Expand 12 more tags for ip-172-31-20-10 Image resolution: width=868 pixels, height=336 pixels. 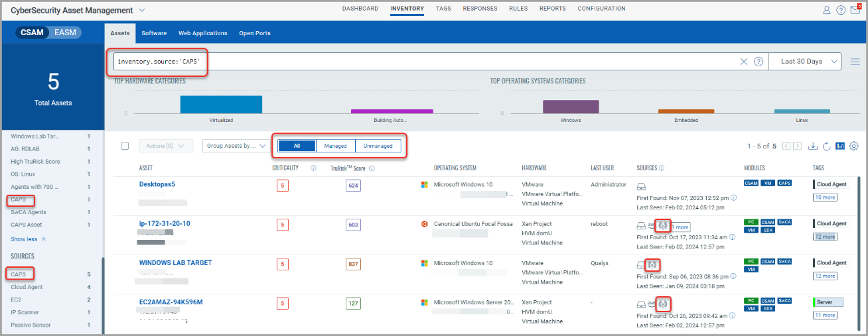click(x=825, y=237)
